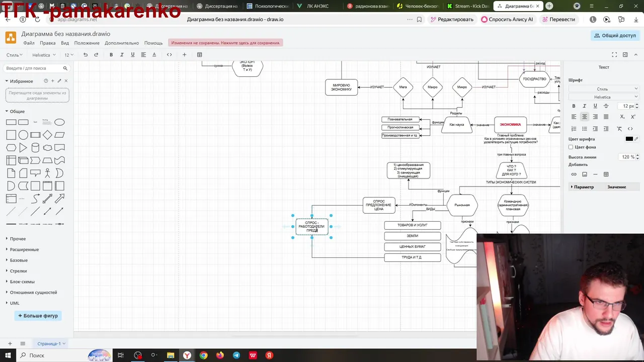
Task: Open the Helvetica font dropdown in toolbar
Action: click(x=43, y=55)
